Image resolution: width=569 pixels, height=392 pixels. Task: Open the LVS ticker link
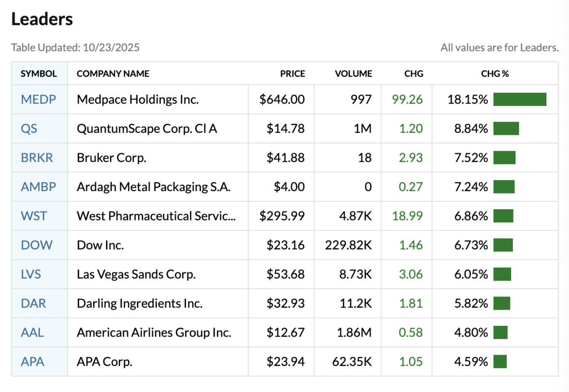[31, 274]
